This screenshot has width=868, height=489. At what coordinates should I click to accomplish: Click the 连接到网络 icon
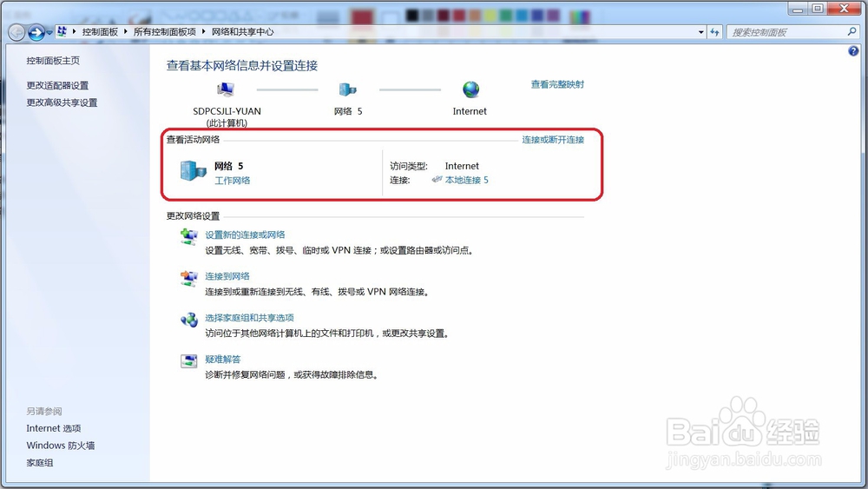(x=188, y=279)
